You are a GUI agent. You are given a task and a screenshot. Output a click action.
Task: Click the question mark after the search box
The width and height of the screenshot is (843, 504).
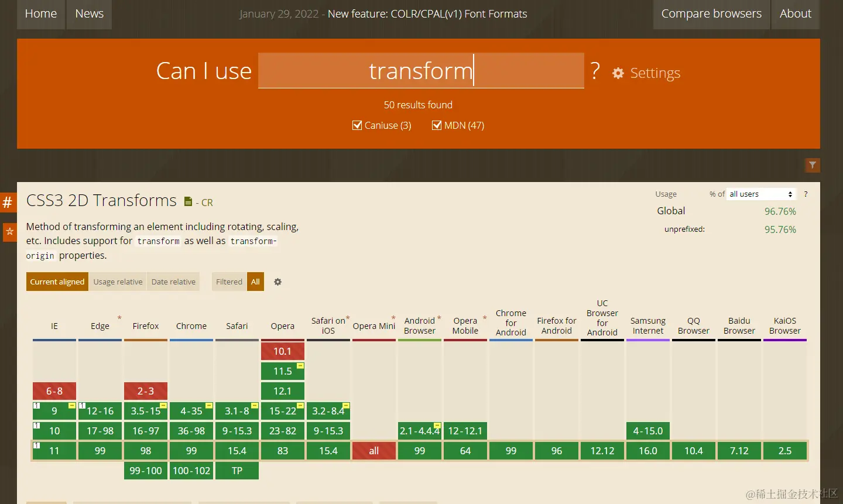coord(595,71)
